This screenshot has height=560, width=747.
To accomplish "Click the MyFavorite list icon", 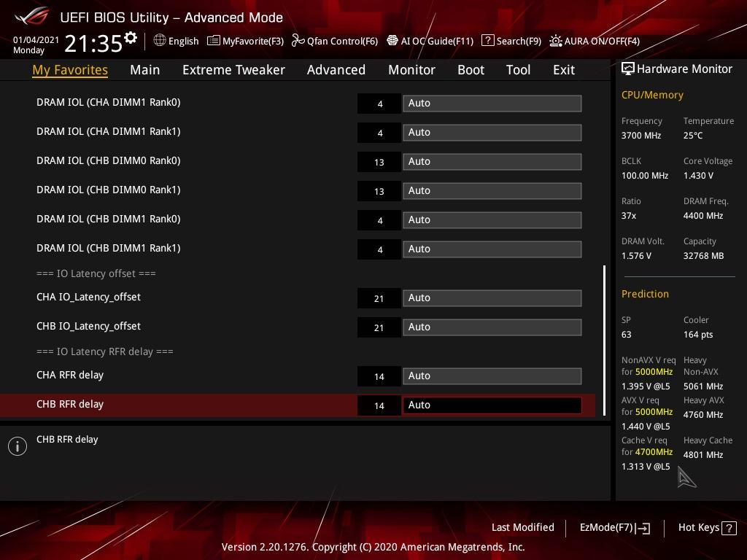I will click(x=214, y=41).
